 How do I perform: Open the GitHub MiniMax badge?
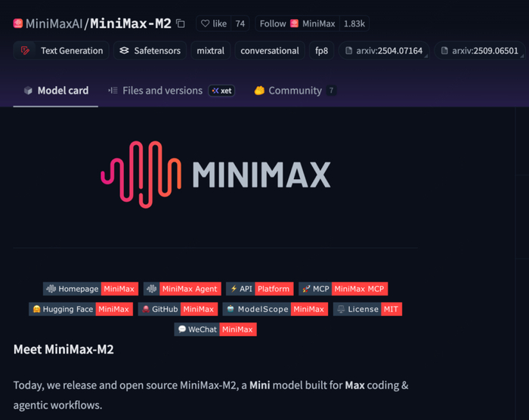(178, 309)
